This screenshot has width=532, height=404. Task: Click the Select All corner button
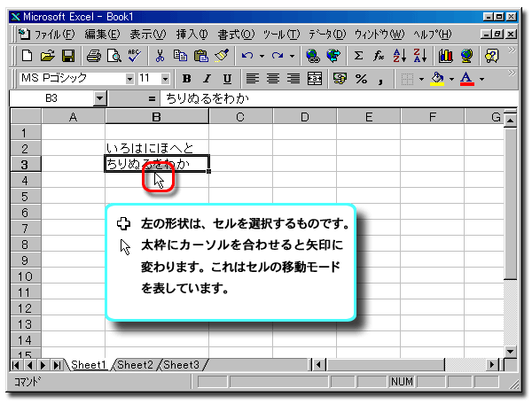click(26, 117)
